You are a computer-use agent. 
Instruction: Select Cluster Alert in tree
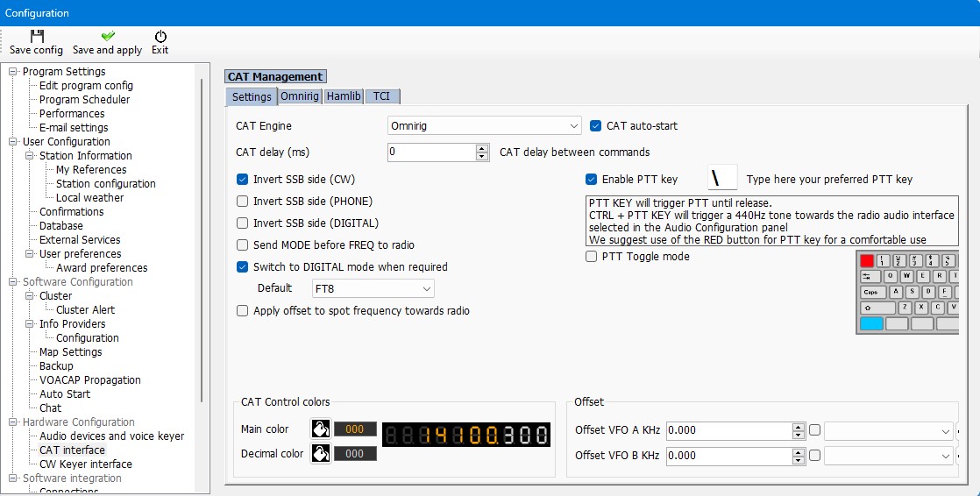point(86,310)
